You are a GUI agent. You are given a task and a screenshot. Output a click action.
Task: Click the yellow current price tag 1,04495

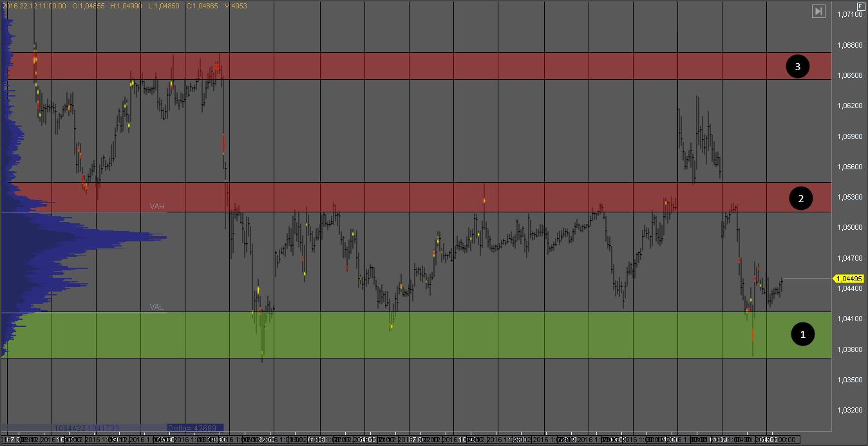pos(849,279)
